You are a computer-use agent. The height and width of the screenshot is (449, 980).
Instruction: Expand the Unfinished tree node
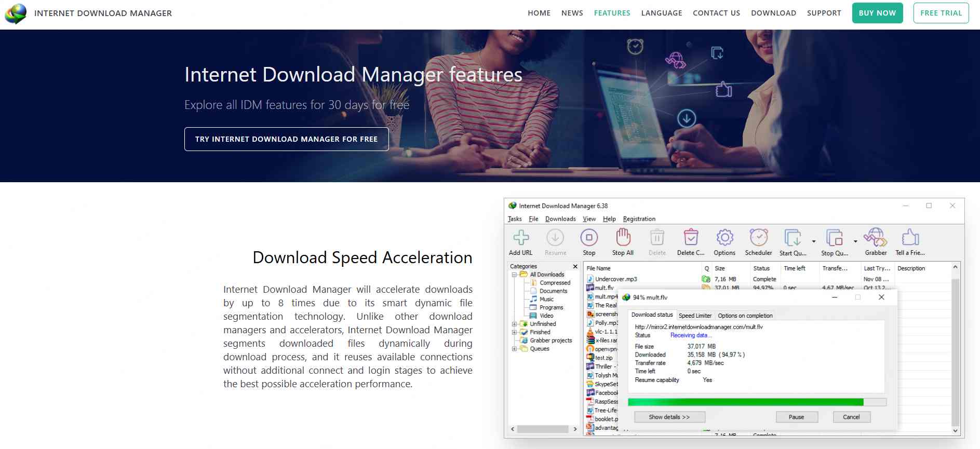[514, 324]
